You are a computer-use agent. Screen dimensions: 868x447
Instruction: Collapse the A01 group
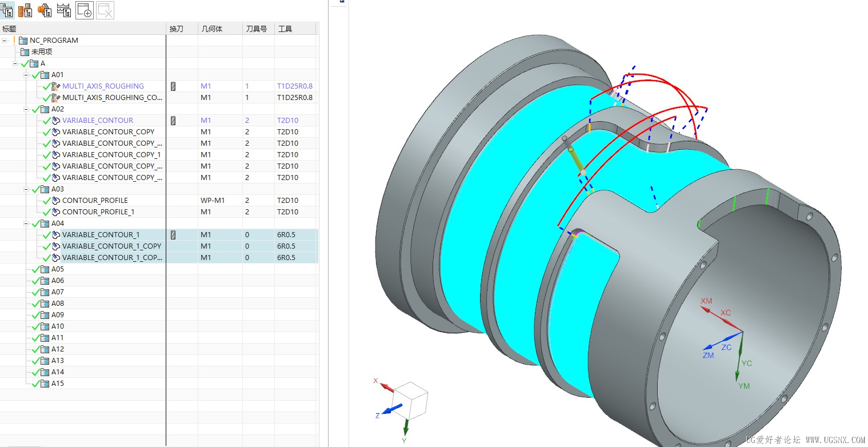tap(26, 75)
